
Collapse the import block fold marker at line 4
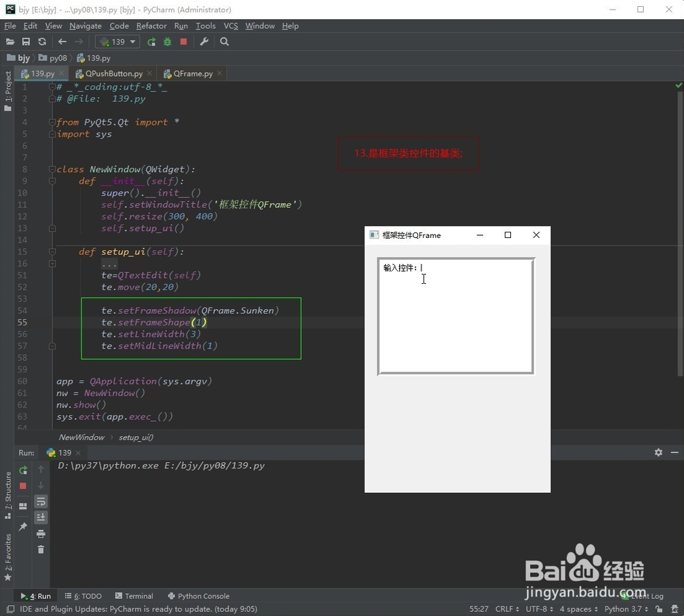click(x=53, y=122)
